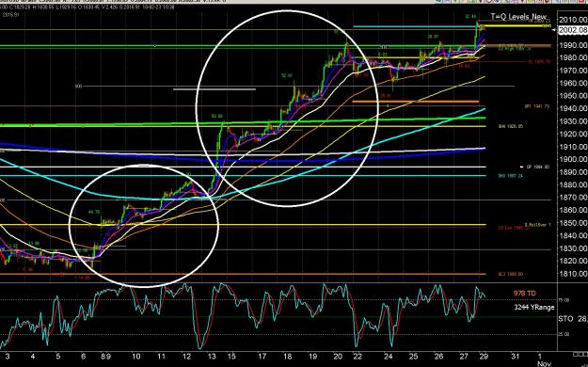The width and height of the screenshot is (588, 367).
Task: Click the 1880.00 price axis label
Action: [x=573, y=185]
